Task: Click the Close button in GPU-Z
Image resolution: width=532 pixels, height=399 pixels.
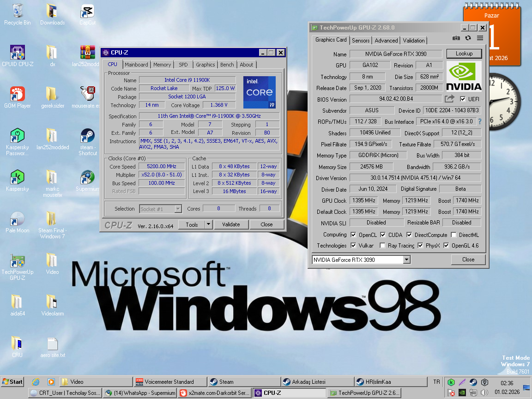Action: click(x=468, y=260)
